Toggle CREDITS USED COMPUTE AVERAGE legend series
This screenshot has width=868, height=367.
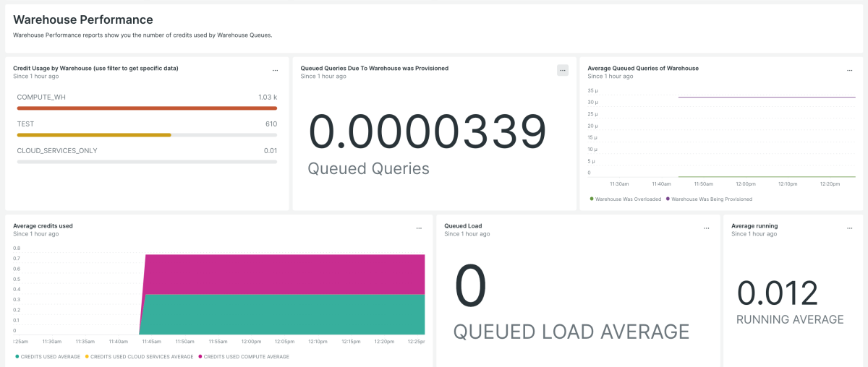point(246,356)
